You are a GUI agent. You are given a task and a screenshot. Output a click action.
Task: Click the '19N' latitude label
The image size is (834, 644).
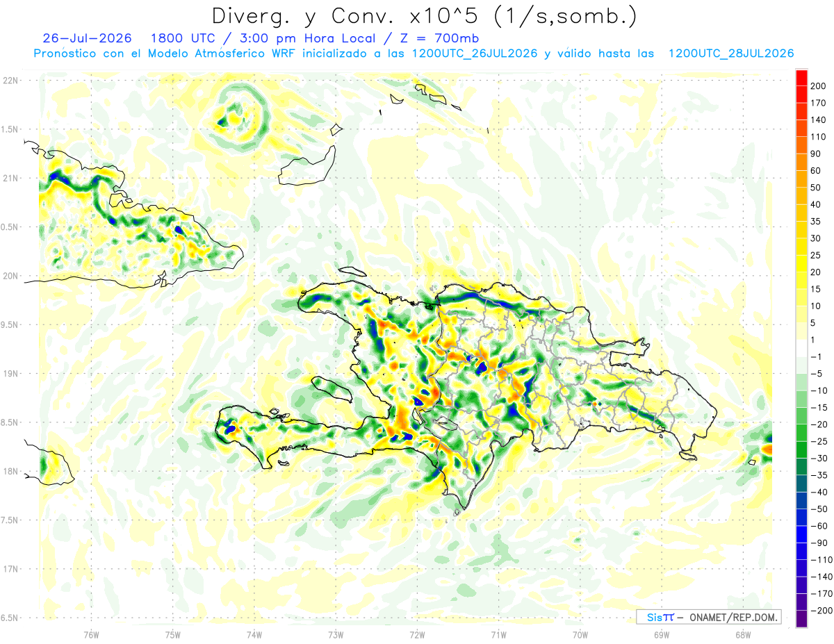coord(10,374)
